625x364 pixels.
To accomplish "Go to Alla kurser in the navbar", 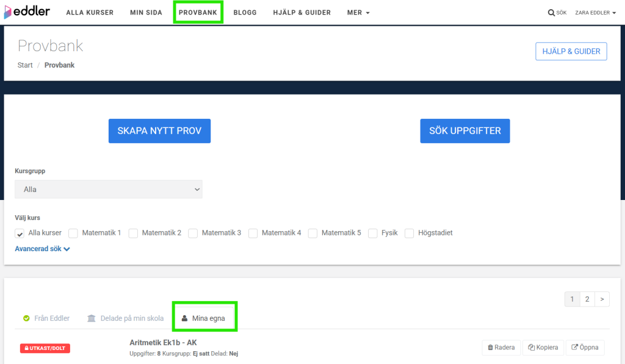I will [x=90, y=13].
